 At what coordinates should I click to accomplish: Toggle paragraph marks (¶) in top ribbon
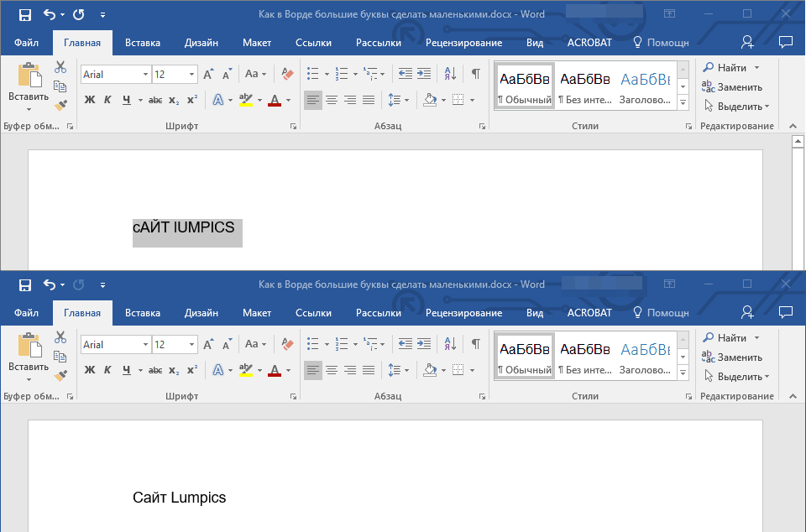point(475,74)
